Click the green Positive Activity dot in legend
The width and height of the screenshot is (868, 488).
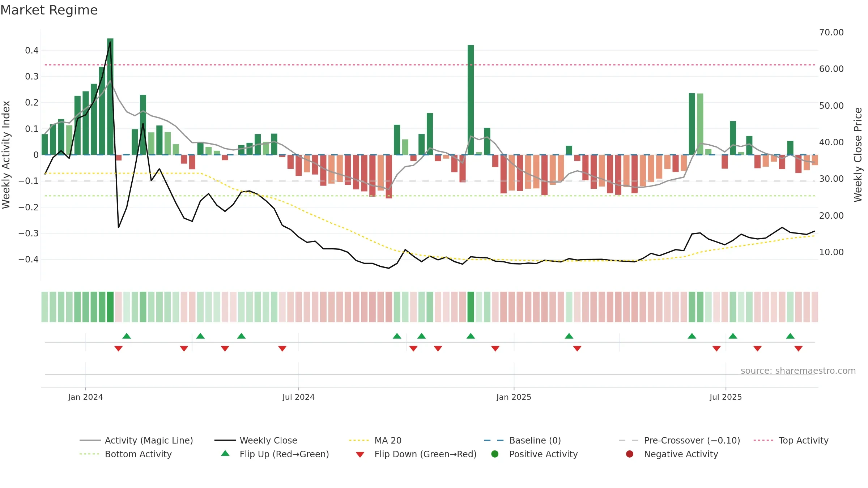click(x=495, y=454)
